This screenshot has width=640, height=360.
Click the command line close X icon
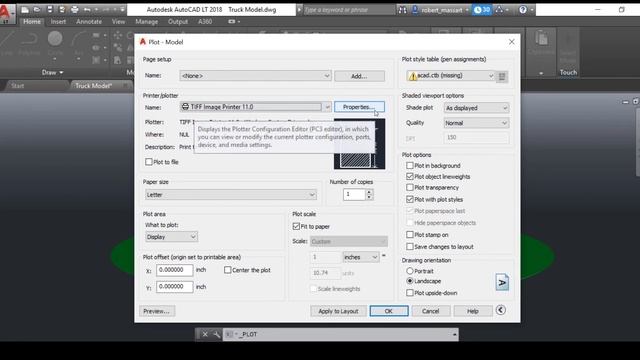(x=205, y=334)
